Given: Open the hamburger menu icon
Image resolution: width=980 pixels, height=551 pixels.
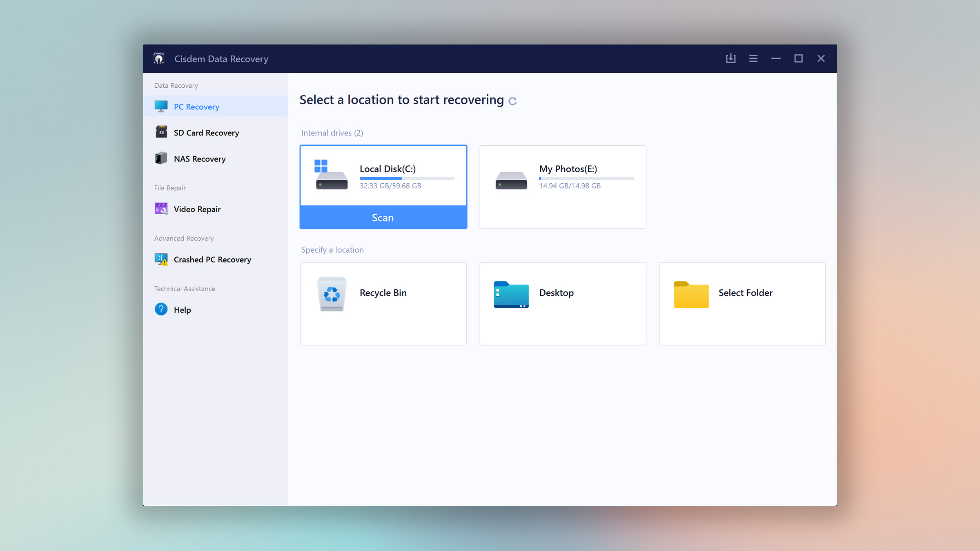Looking at the screenshot, I should [x=753, y=58].
